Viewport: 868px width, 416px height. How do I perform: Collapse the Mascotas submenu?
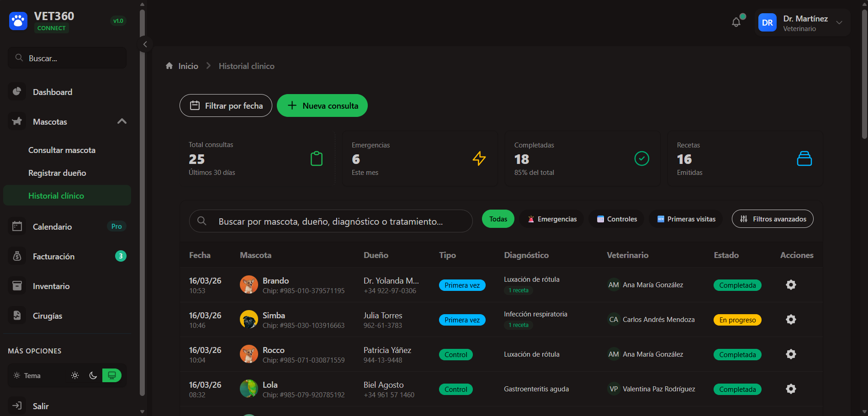[122, 121]
